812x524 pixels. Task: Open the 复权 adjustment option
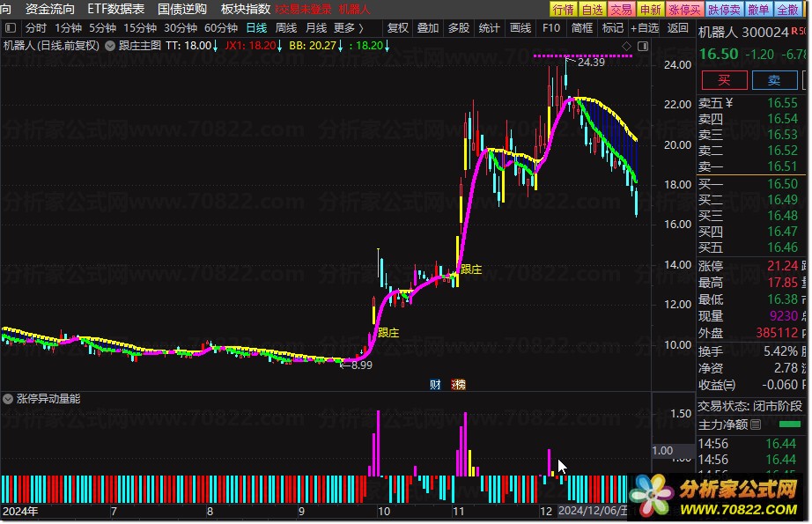(x=398, y=28)
